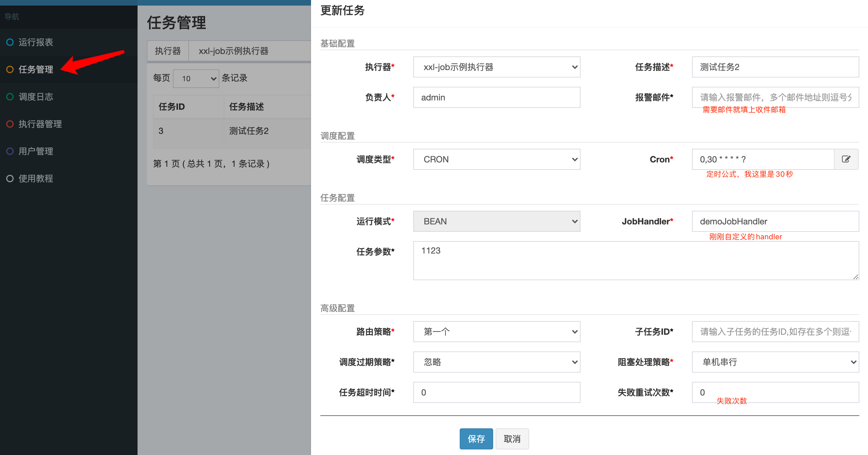This screenshot has height=455, width=868.
Task: Click circle icon beside 使用教程
Action: tap(10, 179)
